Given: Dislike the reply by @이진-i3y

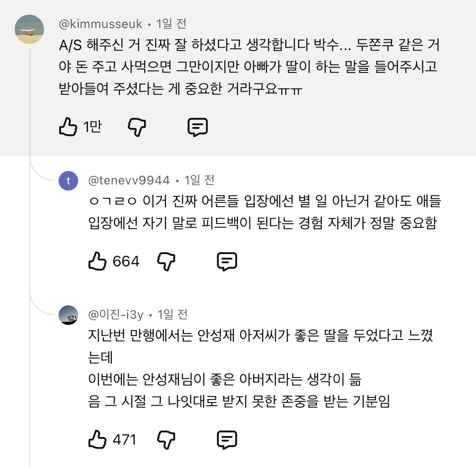Looking at the screenshot, I should coord(166,440).
